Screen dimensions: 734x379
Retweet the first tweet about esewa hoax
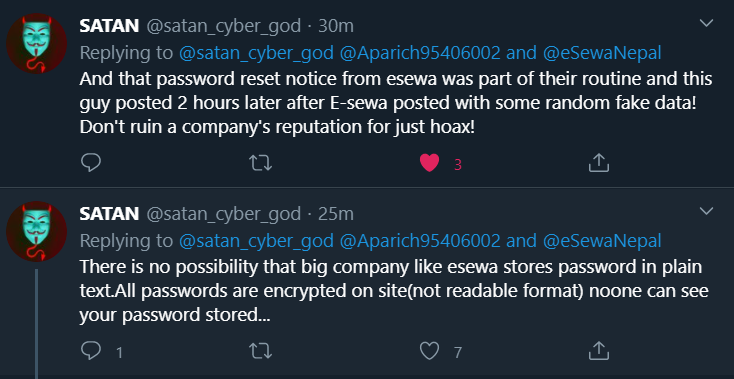pyautogui.click(x=260, y=163)
